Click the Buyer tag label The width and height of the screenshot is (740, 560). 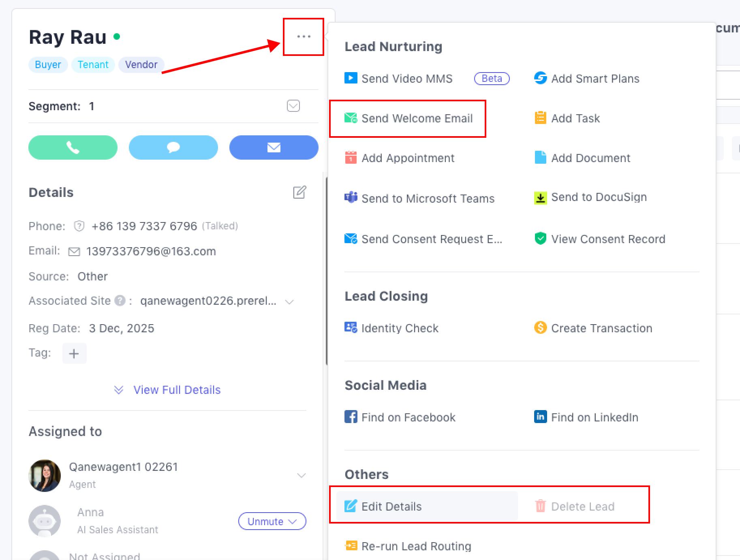48,65
